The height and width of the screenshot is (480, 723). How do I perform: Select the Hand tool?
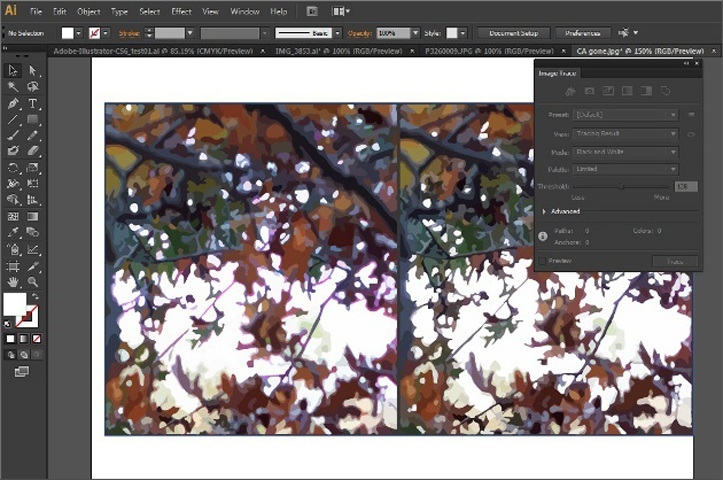click(x=13, y=281)
